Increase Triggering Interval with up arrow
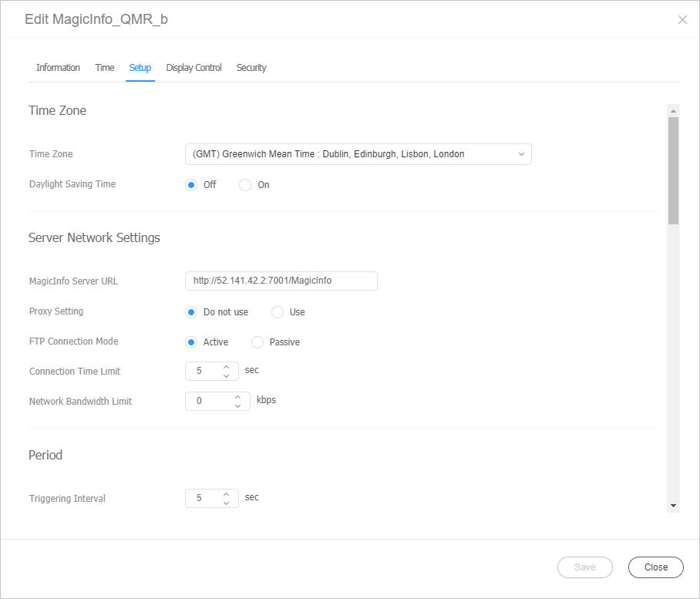Screen dimensions: 700x599 pyautogui.click(x=226, y=494)
